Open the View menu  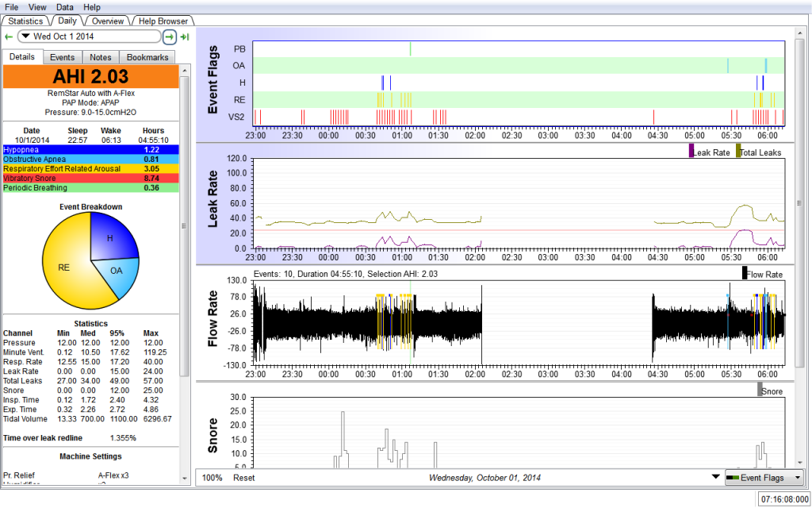tap(37, 7)
